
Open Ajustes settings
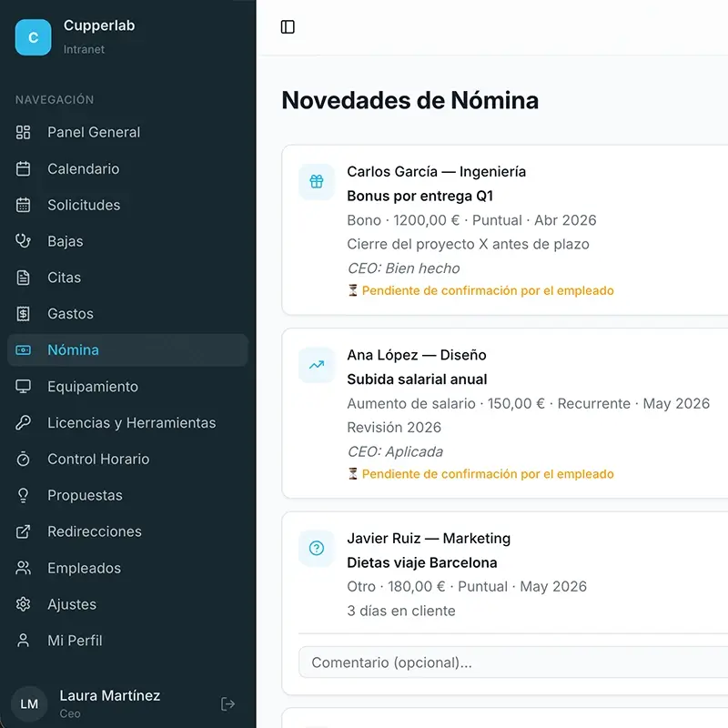tap(127, 604)
